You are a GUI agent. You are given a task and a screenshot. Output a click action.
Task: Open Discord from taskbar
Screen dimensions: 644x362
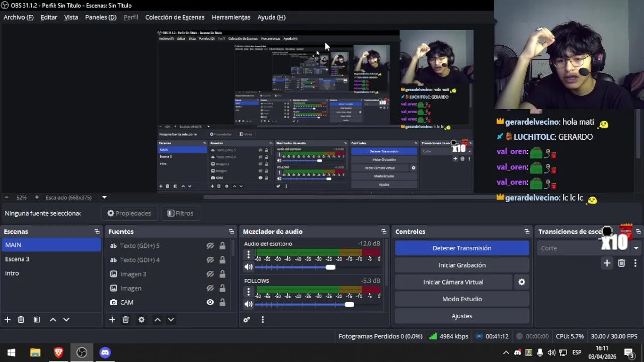(x=105, y=352)
